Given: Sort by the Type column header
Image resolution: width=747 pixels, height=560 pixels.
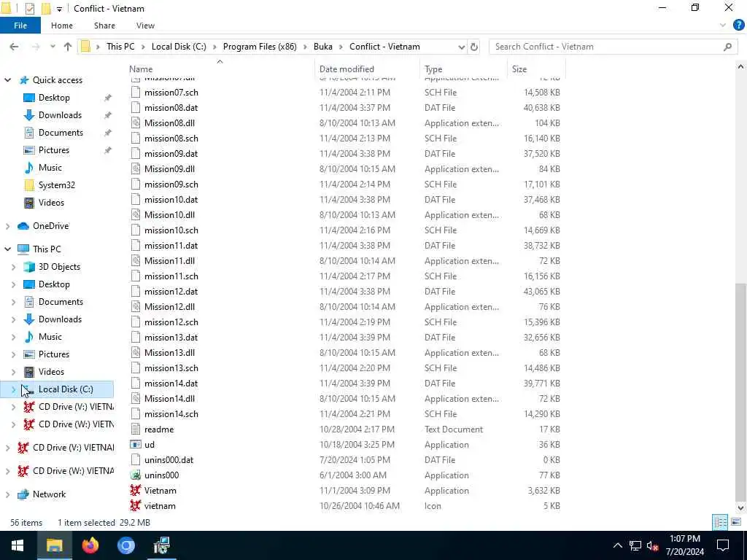Looking at the screenshot, I should (463, 69).
